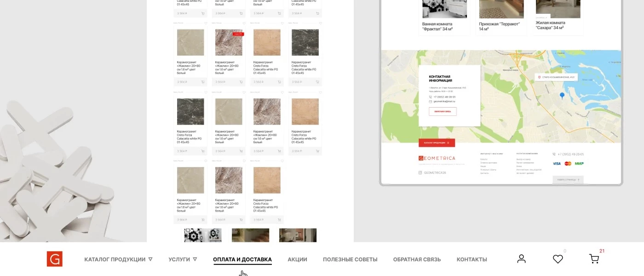
Task: Click the red G logo
Action: tap(54, 259)
